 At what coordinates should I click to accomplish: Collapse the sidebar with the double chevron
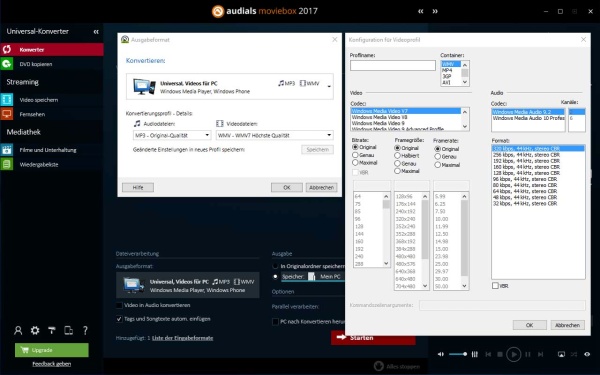[96, 32]
